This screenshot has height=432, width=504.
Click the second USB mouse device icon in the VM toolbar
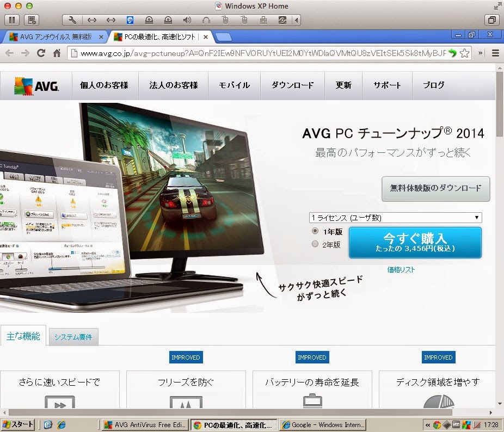pyautogui.click(x=244, y=20)
